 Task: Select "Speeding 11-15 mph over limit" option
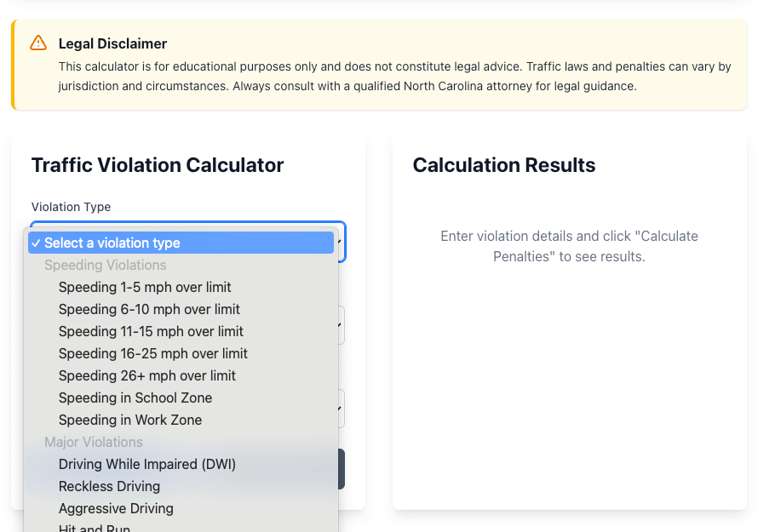tap(151, 331)
